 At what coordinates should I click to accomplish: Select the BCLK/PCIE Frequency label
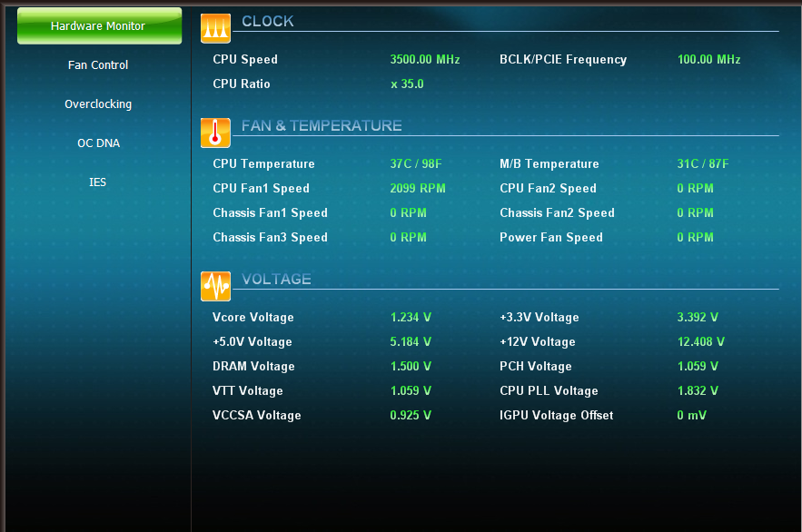tap(563, 60)
